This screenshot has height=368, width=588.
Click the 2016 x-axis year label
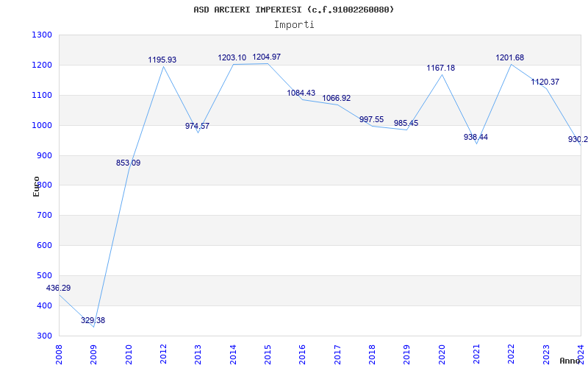303,354
